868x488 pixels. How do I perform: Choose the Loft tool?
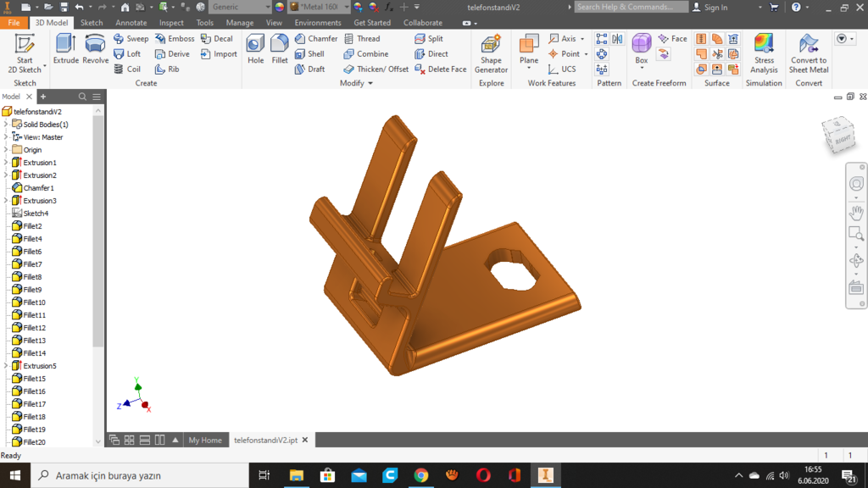point(127,53)
